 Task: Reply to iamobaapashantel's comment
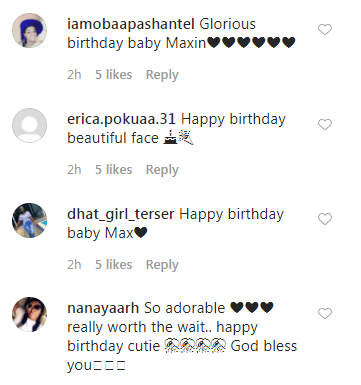(x=162, y=75)
